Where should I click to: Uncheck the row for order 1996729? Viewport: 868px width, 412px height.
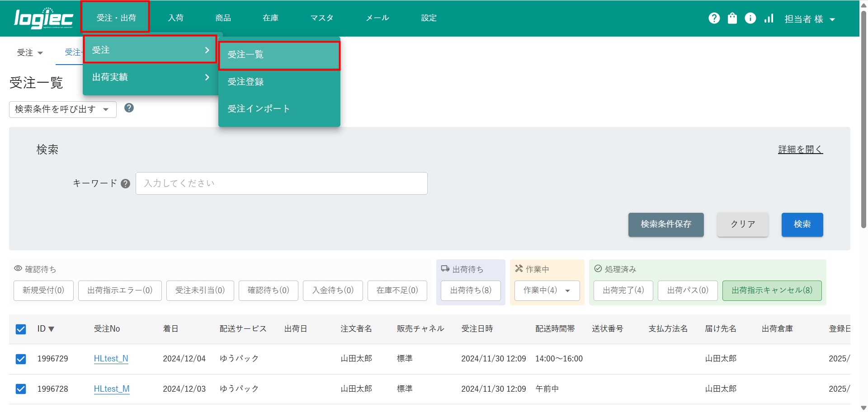pos(21,359)
